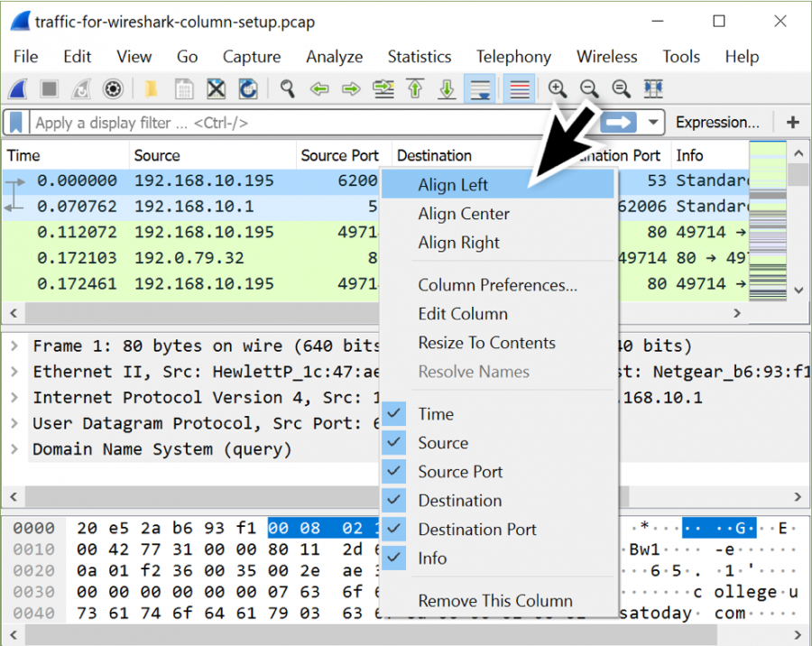
Task: Click the Colorize packet list icon
Action: [x=519, y=89]
